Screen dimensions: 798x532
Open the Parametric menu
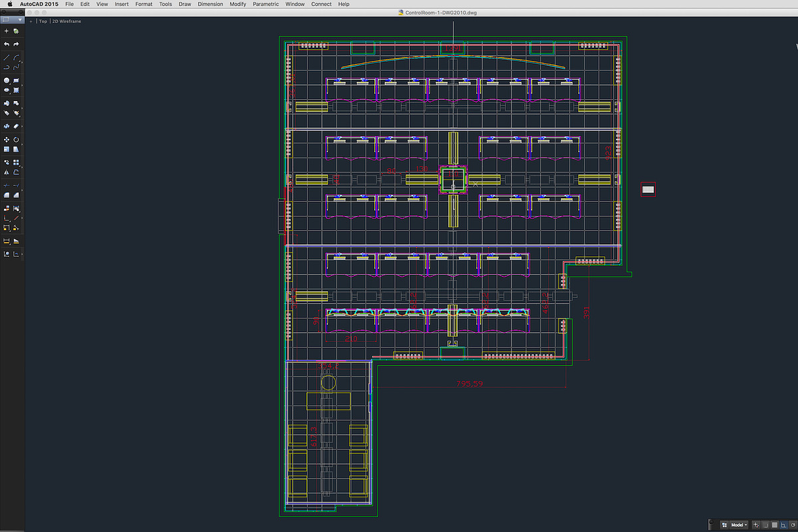click(266, 4)
